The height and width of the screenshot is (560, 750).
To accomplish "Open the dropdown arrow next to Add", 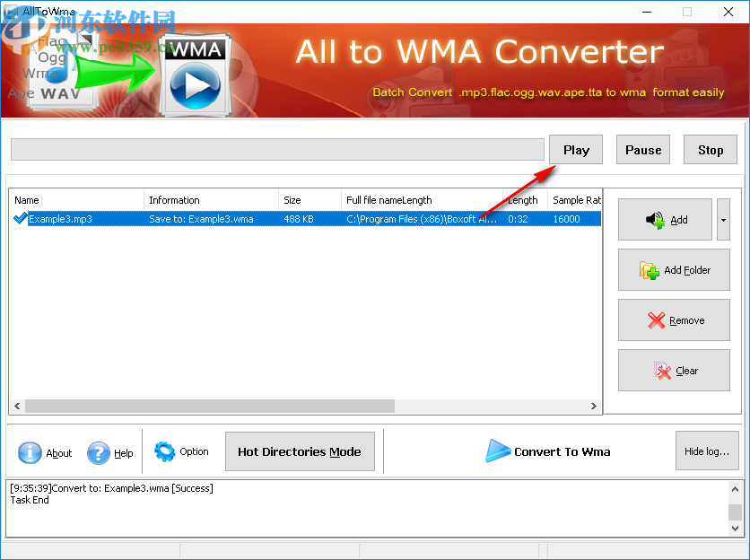I will click(x=722, y=219).
